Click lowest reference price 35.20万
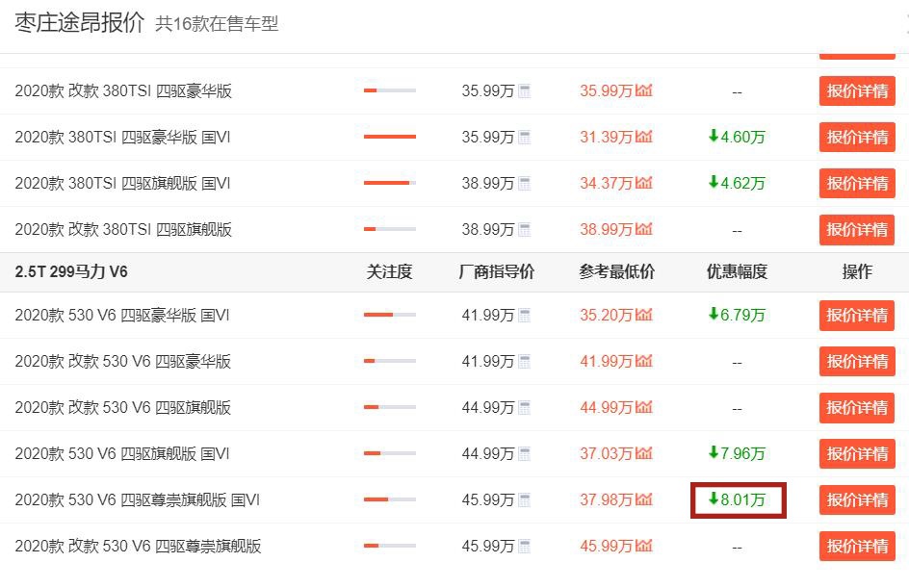The image size is (909, 588). point(607,316)
